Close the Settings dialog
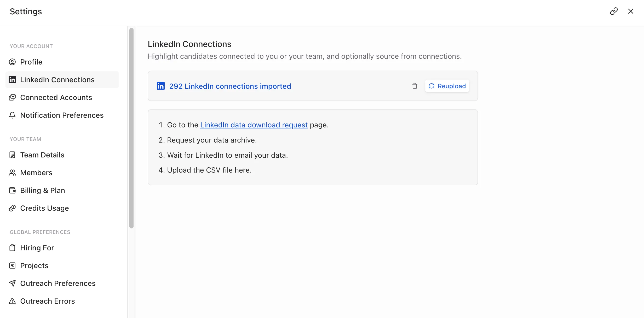The height and width of the screenshot is (318, 644). tap(631, 11)
